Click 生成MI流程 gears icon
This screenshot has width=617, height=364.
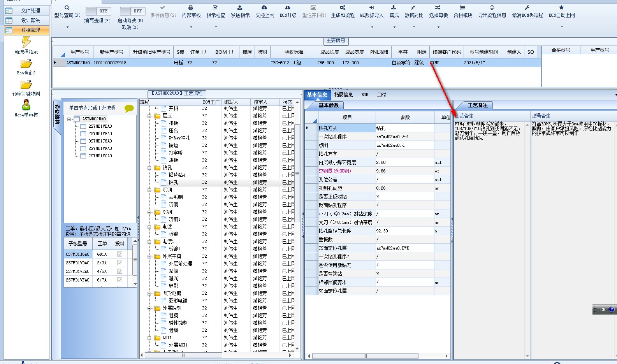coord(343,8)
